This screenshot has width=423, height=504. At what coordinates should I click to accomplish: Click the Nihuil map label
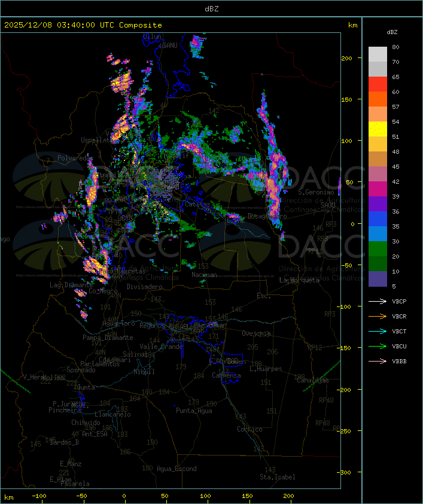point(144,372)
